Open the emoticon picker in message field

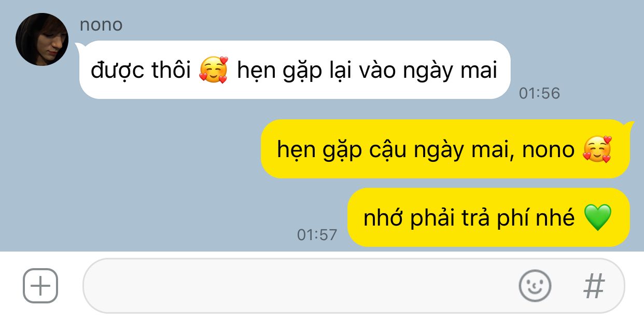pyautogui.click(x=535, y=286)
